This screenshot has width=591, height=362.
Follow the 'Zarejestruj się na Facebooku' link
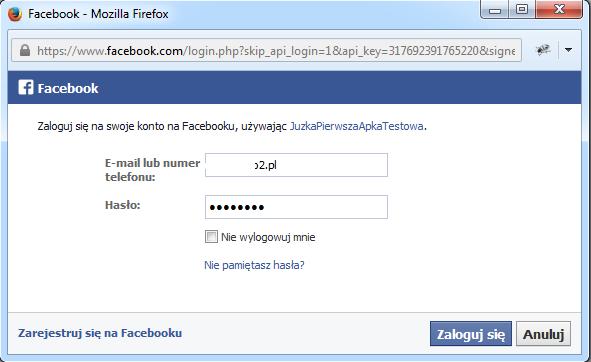coord(100,333)
